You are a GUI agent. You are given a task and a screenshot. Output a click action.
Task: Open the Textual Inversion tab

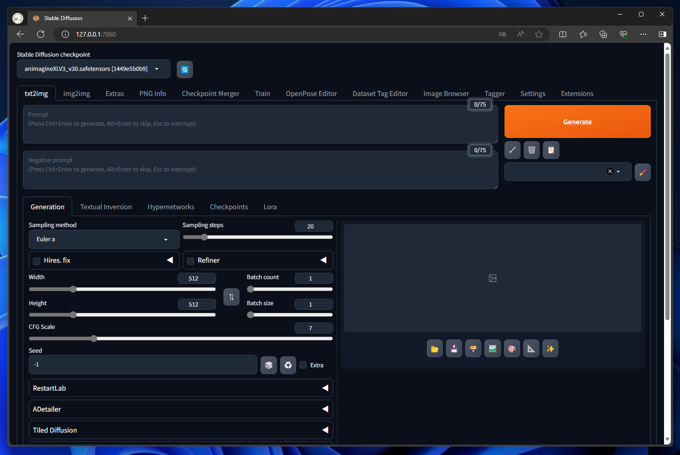click(x=106, y=207)
